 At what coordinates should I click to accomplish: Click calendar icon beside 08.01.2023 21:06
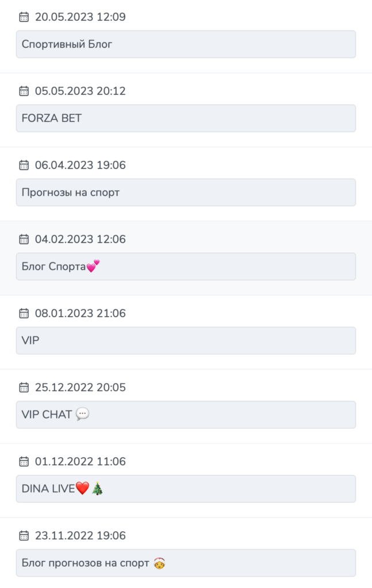click(24, 313)
